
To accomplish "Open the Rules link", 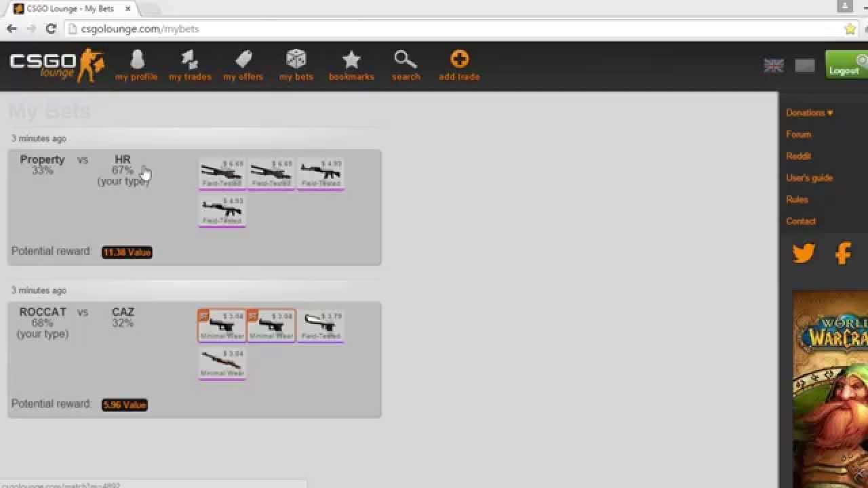I will pos(797,199).
